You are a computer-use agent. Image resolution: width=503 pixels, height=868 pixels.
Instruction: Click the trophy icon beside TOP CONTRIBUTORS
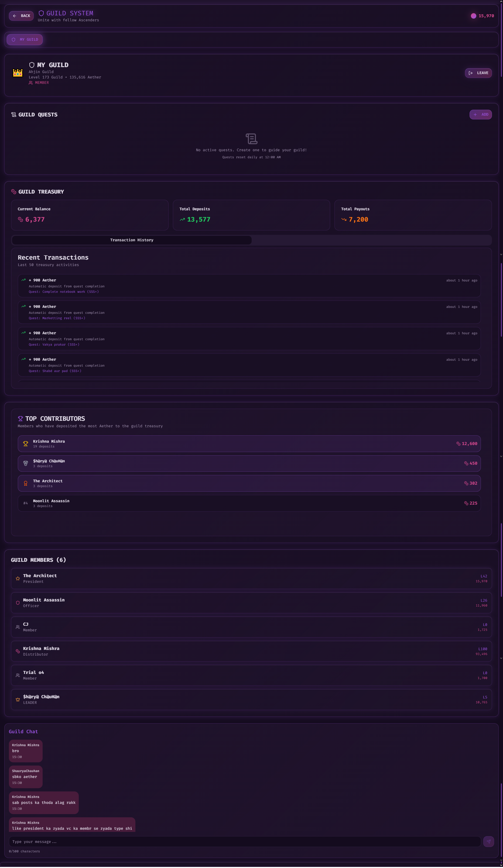pos(20,418)
